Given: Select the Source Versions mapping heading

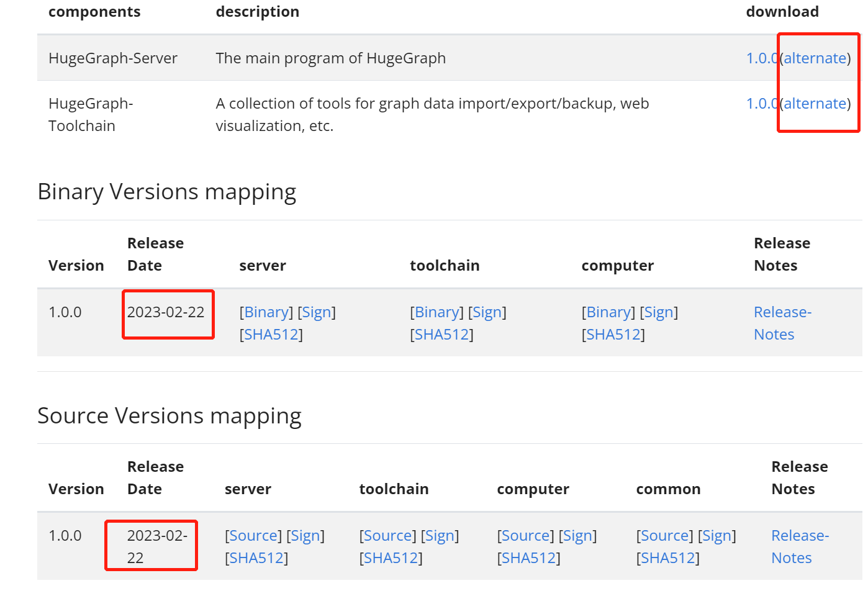Looking at the screenshot, I should 170,415.
